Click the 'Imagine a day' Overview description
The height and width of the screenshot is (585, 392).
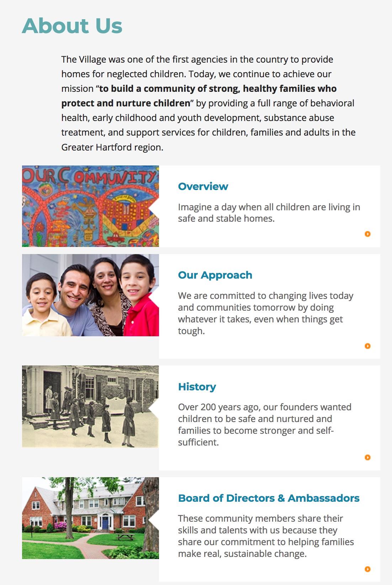tap(269, 213)
